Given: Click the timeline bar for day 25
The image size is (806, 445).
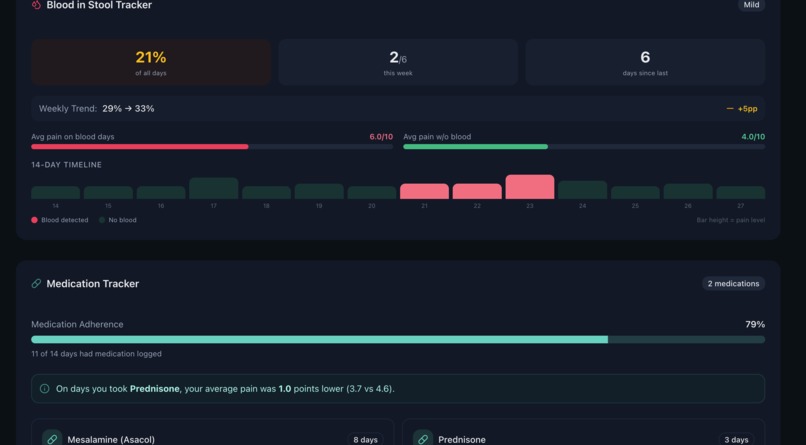Looking at the screenshot, I should pyautogui.click(x=635, y=193).
